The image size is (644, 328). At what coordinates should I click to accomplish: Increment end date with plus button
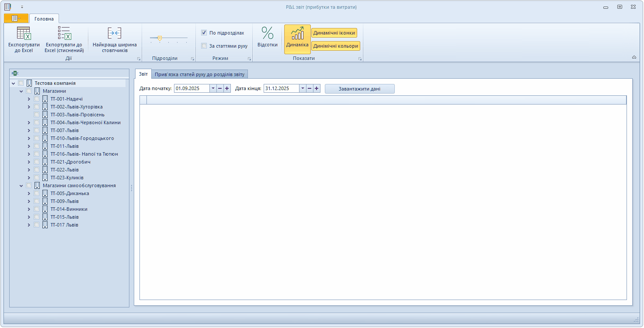pos(317,89)
